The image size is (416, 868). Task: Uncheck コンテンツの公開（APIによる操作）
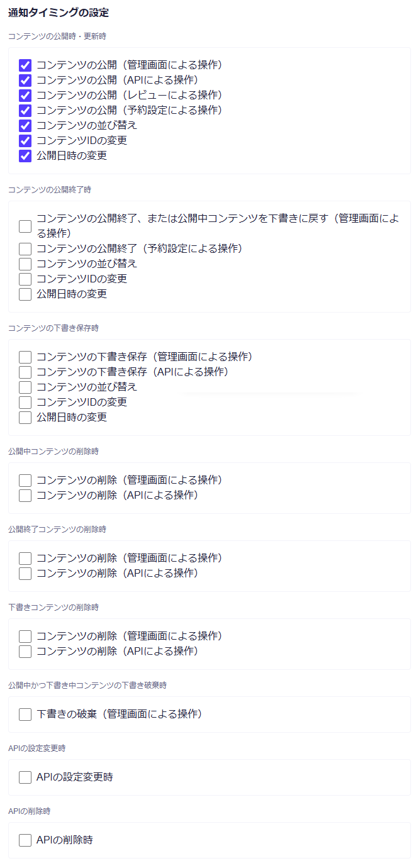pyautogui.click(x=25, y=80)
